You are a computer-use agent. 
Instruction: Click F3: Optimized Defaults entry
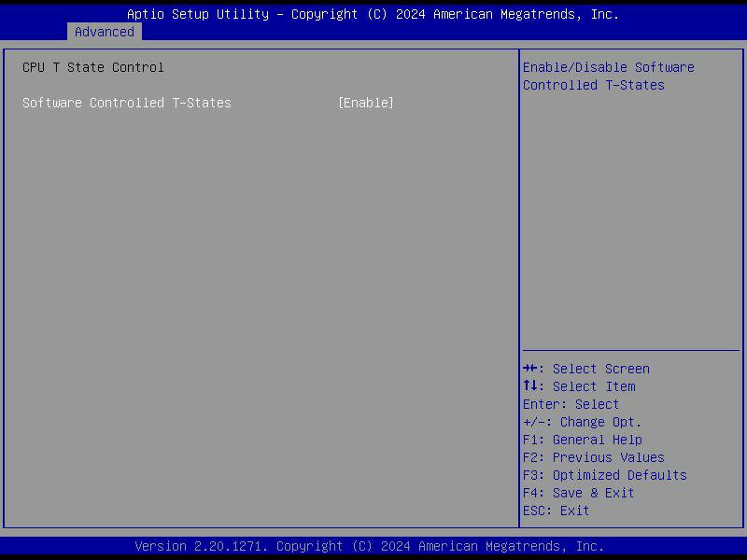[604, 475]
